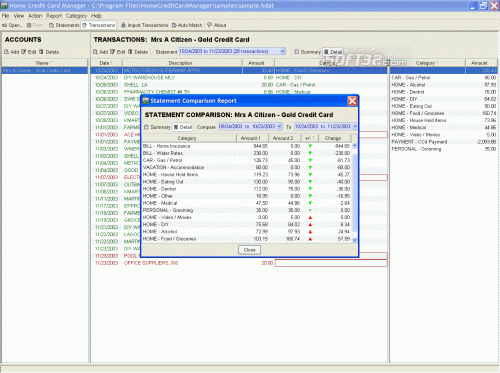500x373 pixels.
Task: Switch to the Statements view
Action: pos(64,25)
